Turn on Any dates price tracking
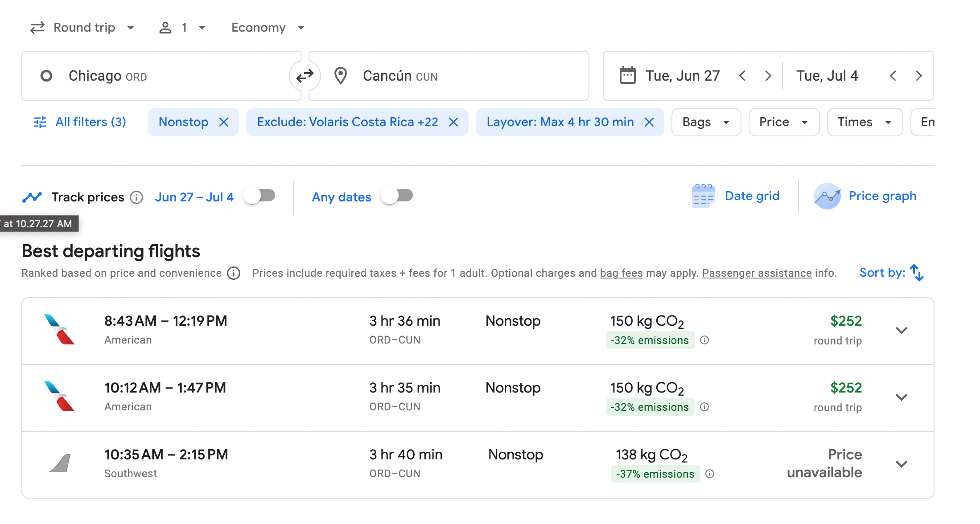Screen dimensions: 980x524 pyautogui.click(x=397, y=196)
